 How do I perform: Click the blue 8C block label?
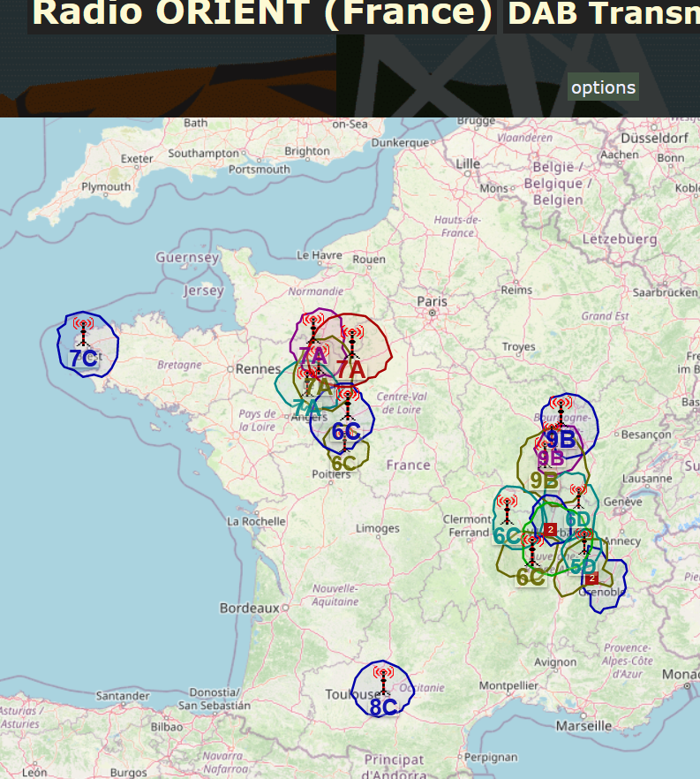383,707
